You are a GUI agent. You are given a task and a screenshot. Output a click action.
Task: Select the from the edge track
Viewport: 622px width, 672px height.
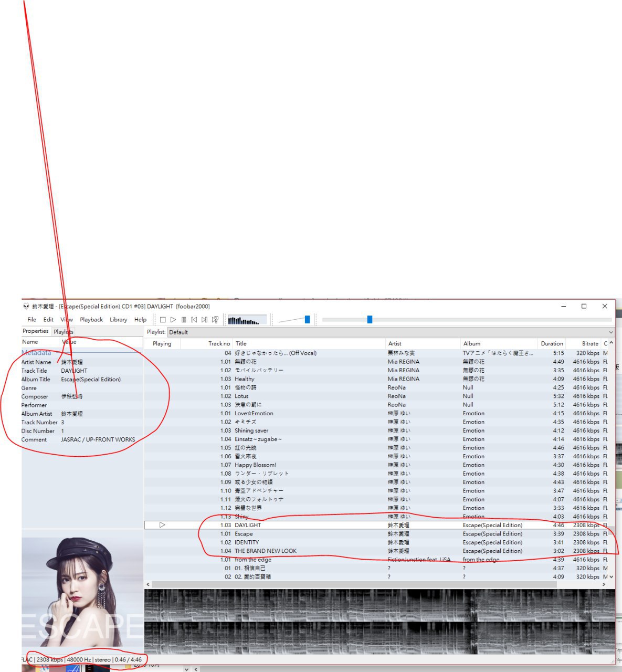tap(376, 560)
